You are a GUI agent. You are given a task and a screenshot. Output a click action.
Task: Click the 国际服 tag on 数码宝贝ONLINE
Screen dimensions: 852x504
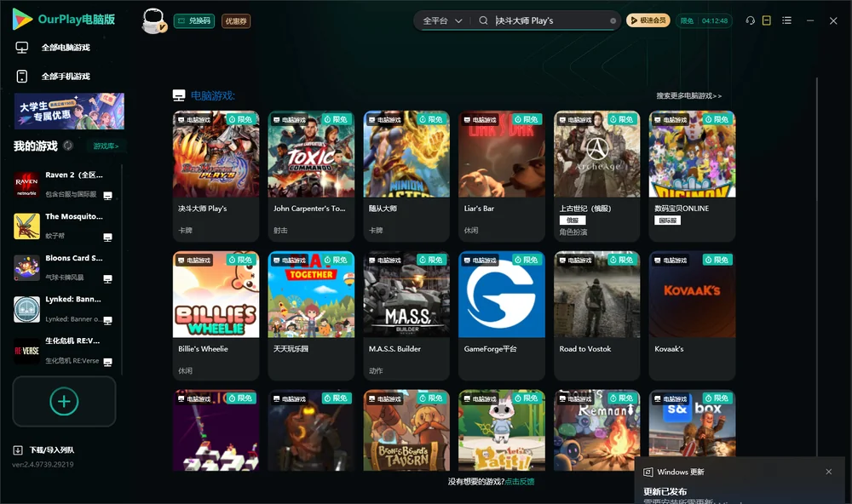(667, 220)
